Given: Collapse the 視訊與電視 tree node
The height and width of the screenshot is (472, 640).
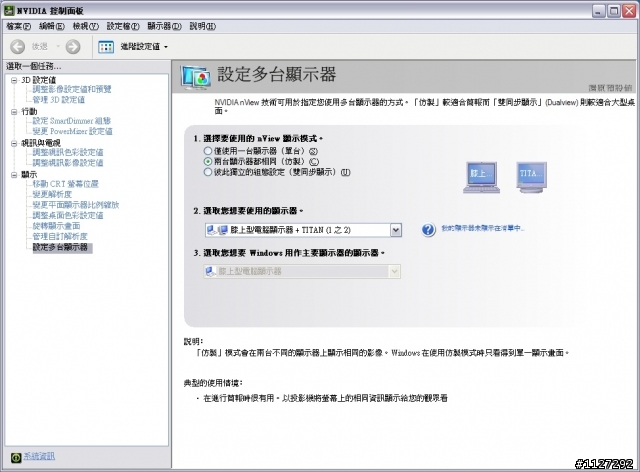Looking at the screenshot, I should click(x=14, y=143).
